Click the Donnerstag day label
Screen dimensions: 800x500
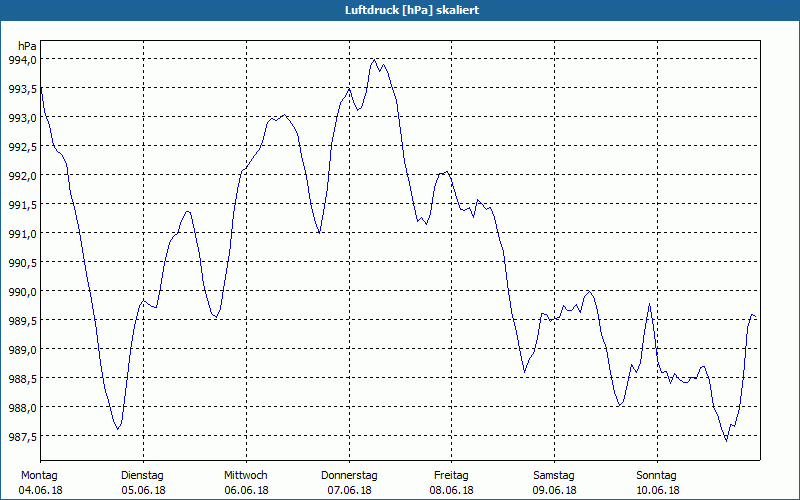coord(349,476)
